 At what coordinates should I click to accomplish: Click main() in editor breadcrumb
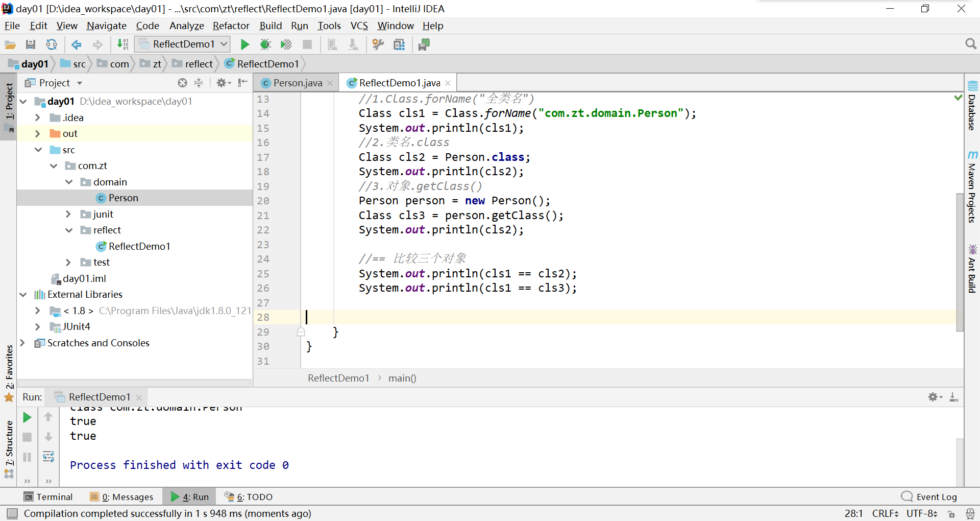402,378
